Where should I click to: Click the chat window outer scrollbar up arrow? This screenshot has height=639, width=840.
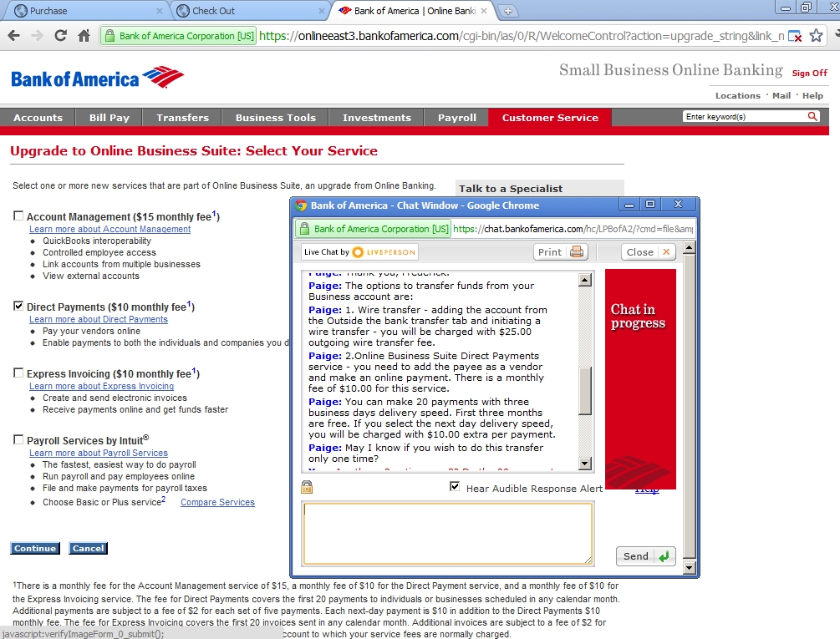[x=689, y=247]
